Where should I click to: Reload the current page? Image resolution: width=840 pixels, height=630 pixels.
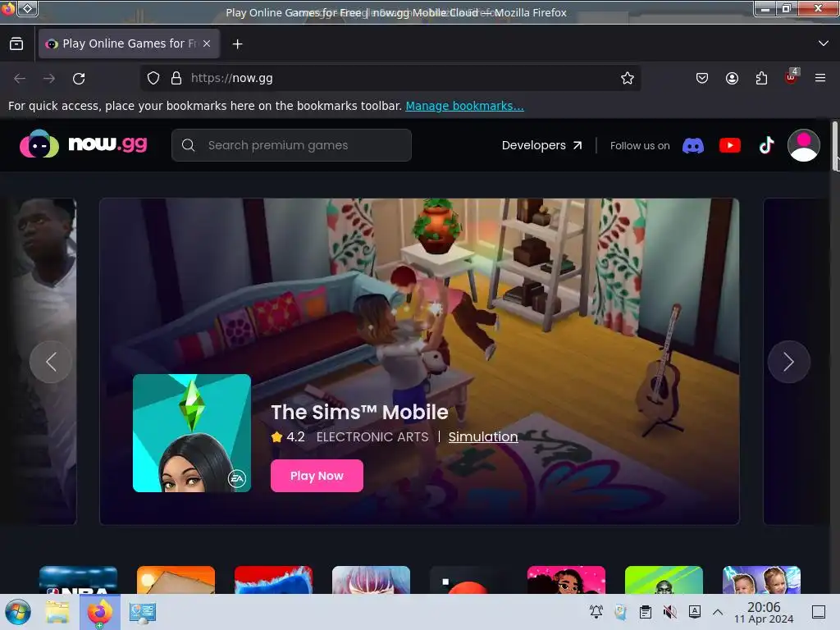coord(79,78)
